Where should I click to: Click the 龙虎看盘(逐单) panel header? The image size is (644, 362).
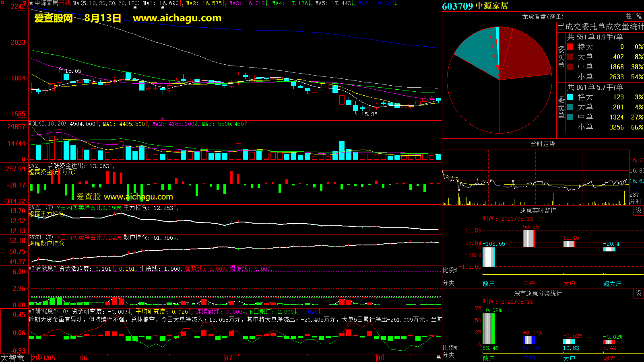(543, 16)
